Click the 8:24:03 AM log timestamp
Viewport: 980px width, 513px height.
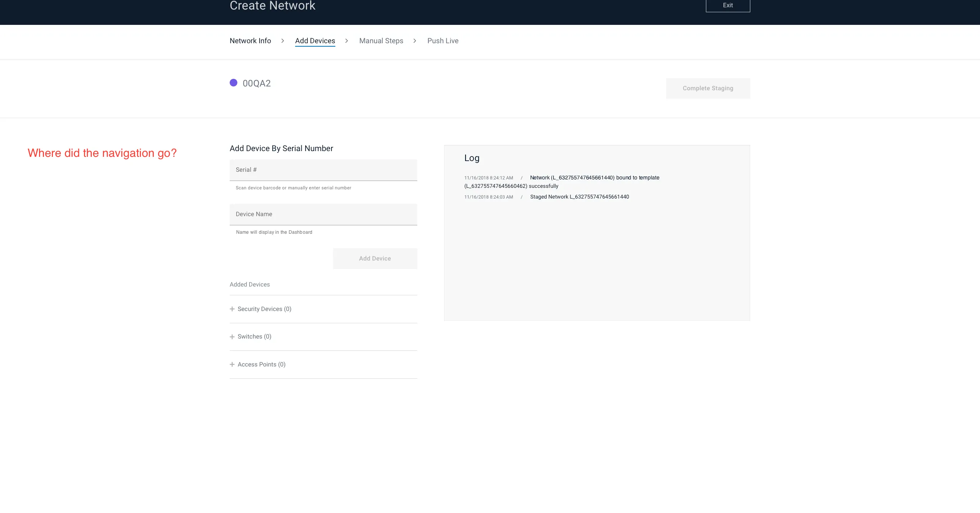click(x=488, y=197)
